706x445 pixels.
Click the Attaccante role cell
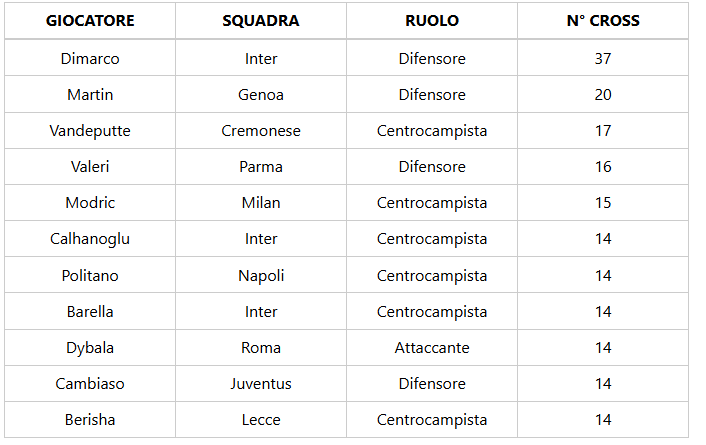pyautogui.click(x=432, y=348)
